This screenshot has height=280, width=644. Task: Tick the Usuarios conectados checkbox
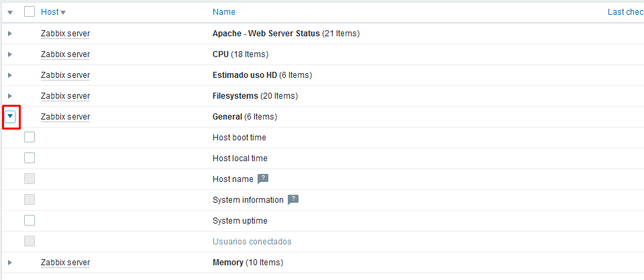click(30, 241)
